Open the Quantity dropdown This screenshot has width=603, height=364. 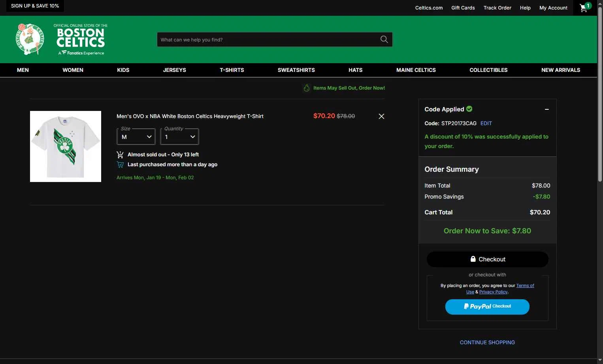pos(180,137)
